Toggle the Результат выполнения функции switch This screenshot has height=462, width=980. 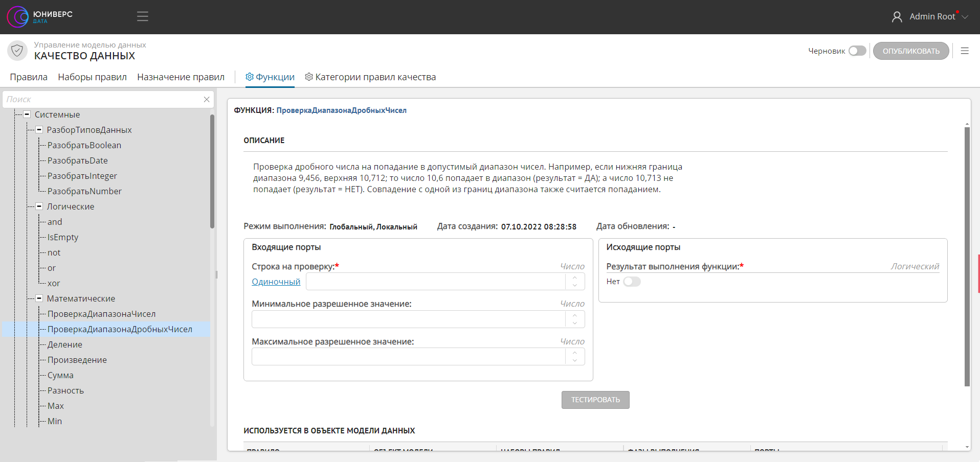pyautogui.click(x=632, y=282)
